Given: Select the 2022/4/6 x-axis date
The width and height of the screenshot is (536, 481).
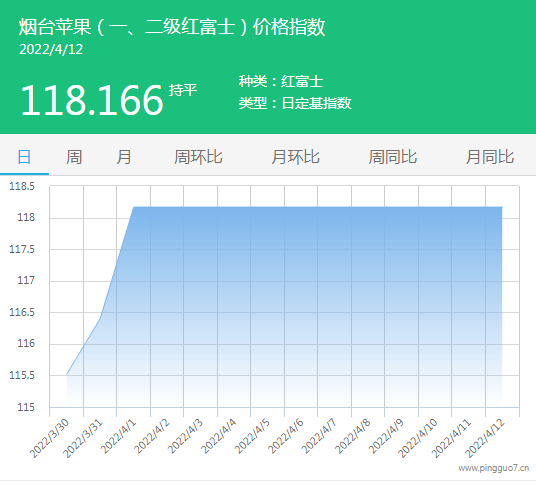Looking at the screenshot, I should point(286,437).
